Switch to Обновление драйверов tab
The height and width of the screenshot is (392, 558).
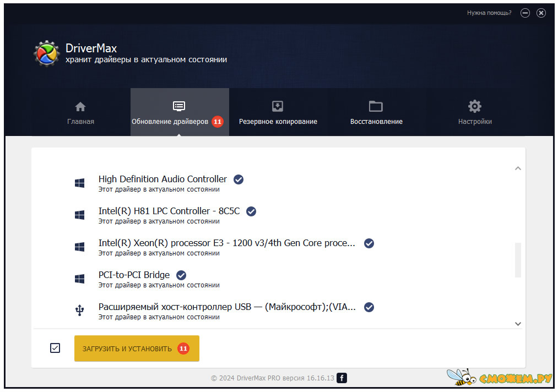tap(180, 112)
